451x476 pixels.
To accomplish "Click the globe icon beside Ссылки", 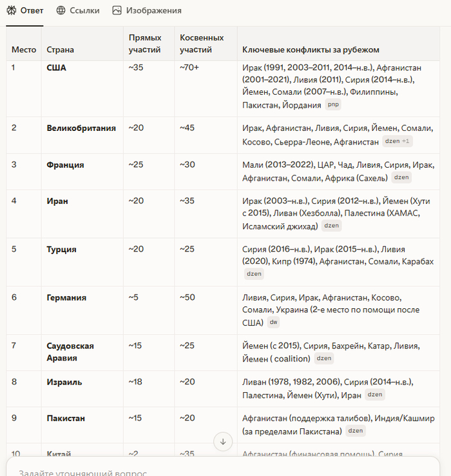I will click(x=61, y=10).
